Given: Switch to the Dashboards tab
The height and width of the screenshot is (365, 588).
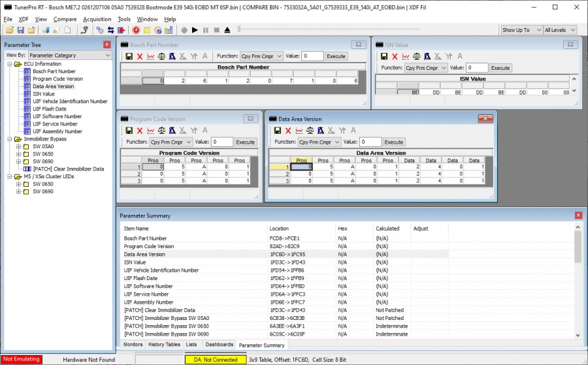Looking at the screenshot, I should 220,344.
